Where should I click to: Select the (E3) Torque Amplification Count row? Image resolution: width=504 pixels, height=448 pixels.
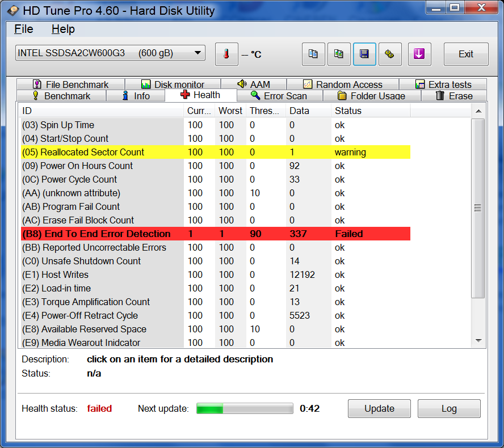216,302
